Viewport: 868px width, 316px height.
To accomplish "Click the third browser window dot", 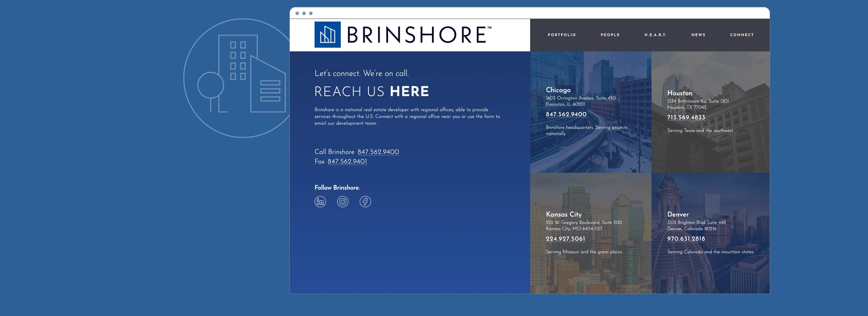I will click(x=311, y=14).
